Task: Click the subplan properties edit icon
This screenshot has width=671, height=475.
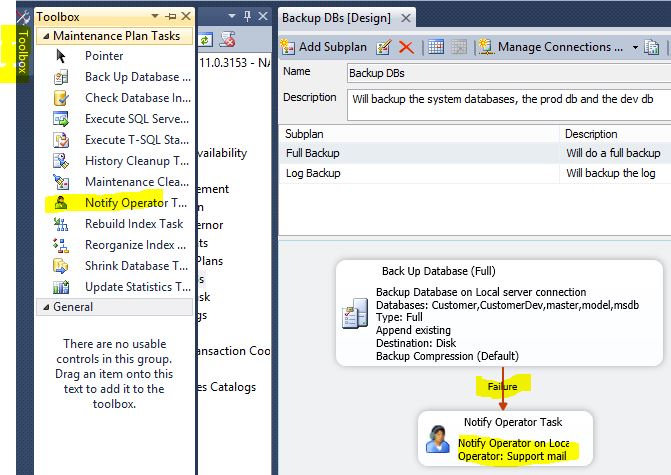Action: 384,47
